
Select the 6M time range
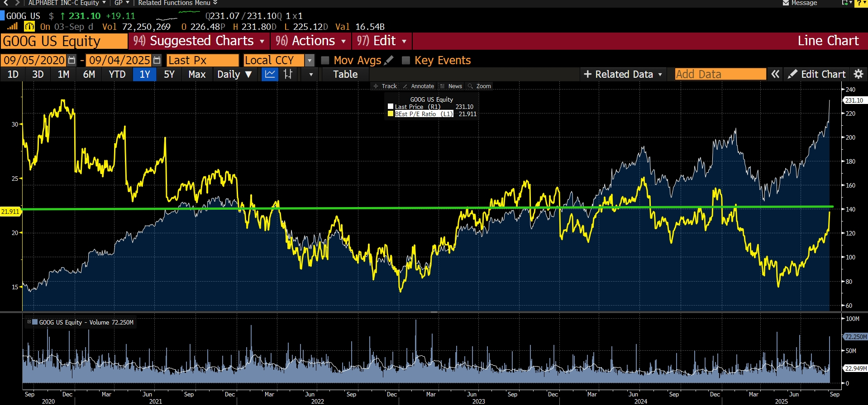tap(89, 74)
